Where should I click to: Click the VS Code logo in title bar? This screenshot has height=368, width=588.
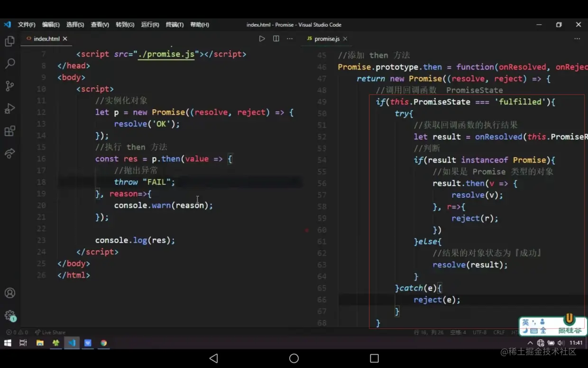point(7,25)
